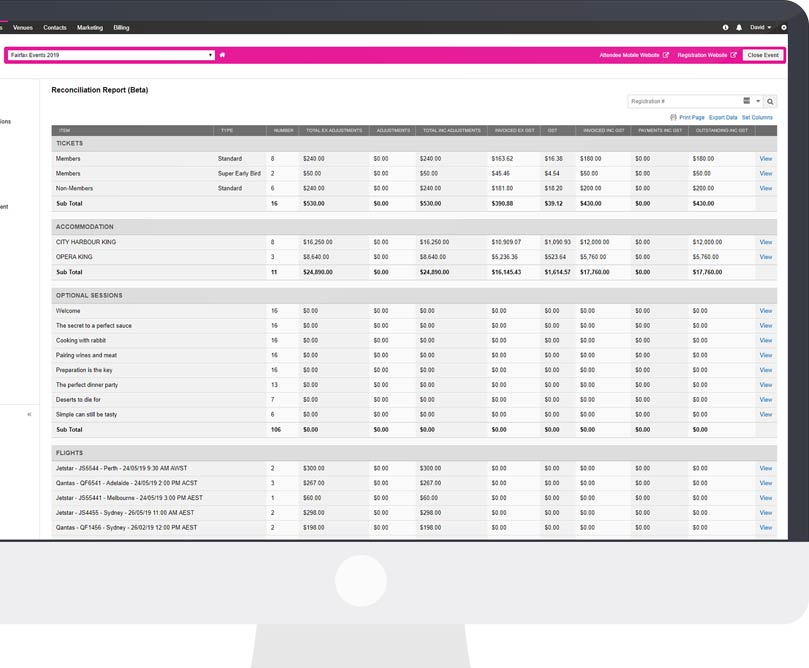
Task: Open notifications bell icon
Action: tap(739, 27)
